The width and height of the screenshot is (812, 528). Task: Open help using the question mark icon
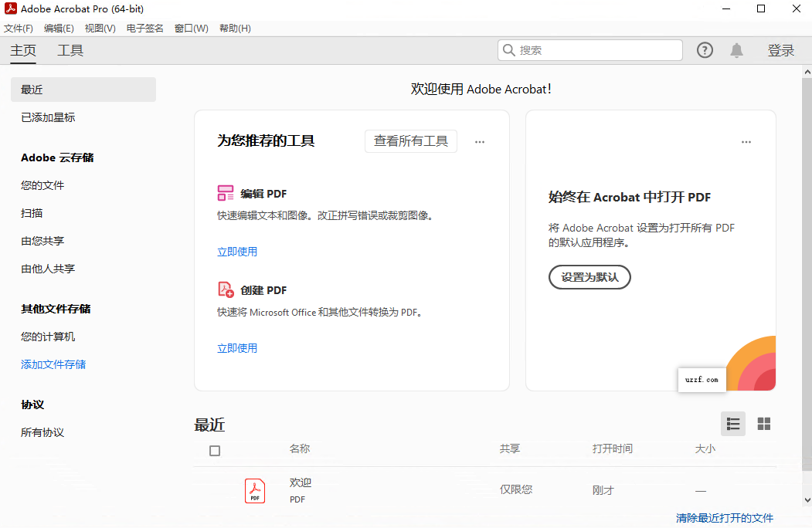click(705, 49)
